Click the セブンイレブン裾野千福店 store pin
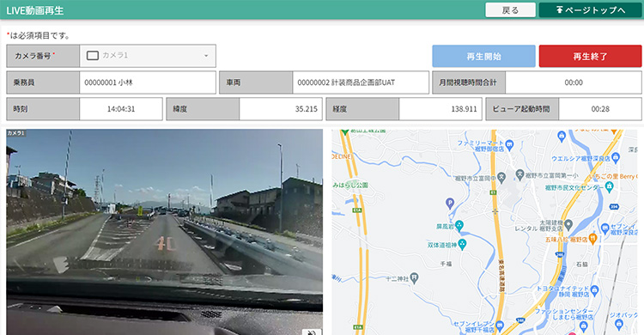This screenshot has width=644, height=335. tap(500, 326)
